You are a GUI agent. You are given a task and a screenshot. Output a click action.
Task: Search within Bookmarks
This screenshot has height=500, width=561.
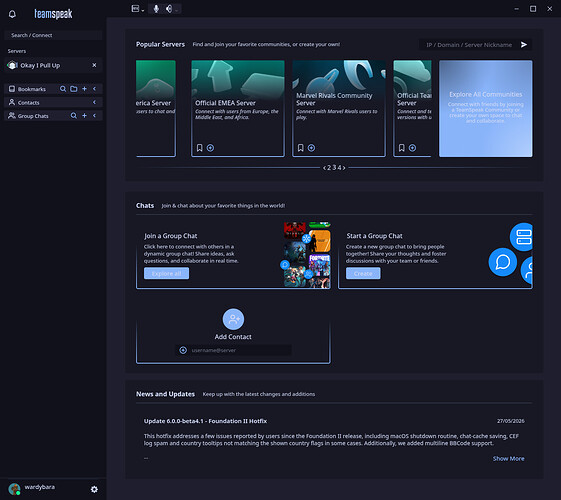[x=63, y=89]
